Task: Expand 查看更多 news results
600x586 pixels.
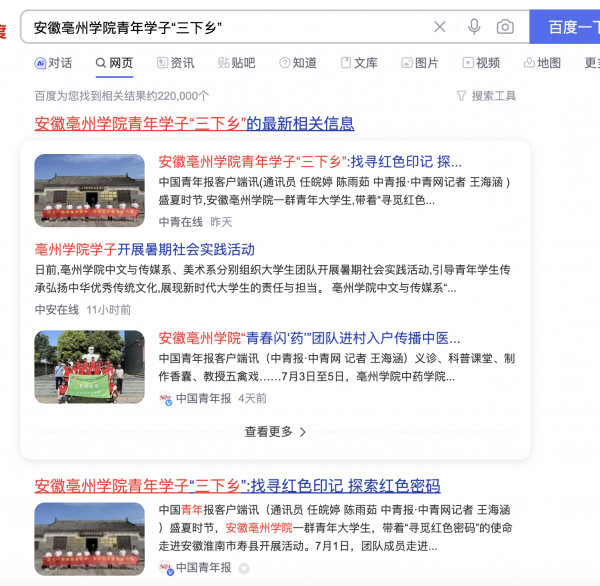Action: [275, 432]
